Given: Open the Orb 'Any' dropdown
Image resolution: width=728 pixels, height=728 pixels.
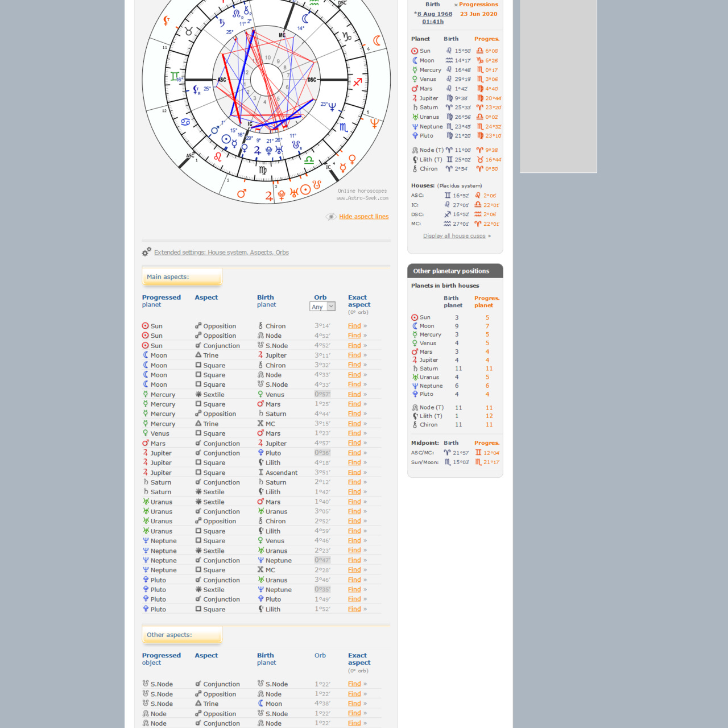Looking at the screenshot, I should pos(322,307).
